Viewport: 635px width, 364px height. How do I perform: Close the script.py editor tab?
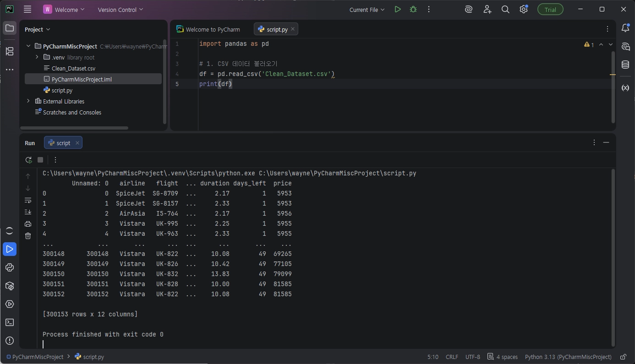(293, 29)
